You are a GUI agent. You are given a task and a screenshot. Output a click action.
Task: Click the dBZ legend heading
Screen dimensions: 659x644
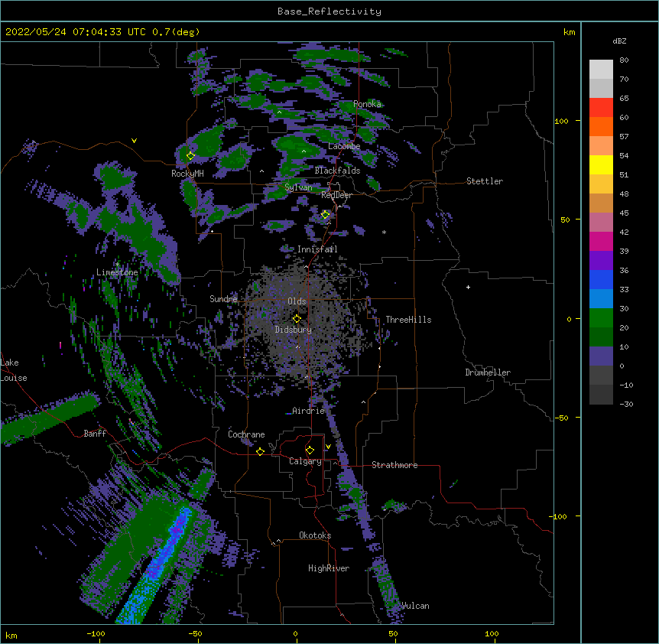point(619,41)
